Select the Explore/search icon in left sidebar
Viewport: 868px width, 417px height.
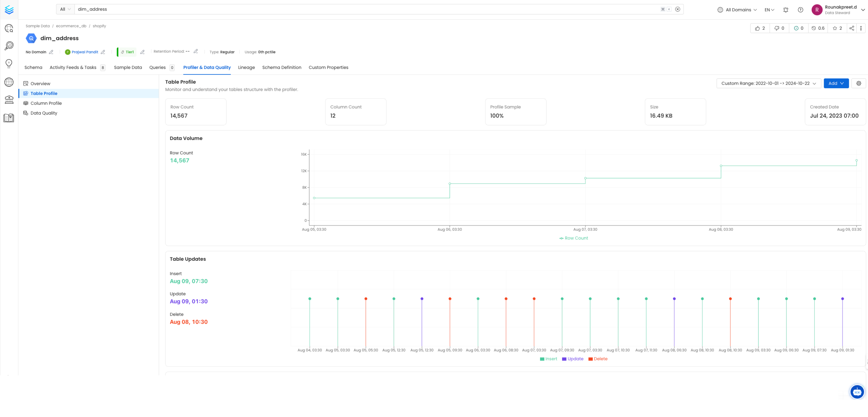coord(9,28)
